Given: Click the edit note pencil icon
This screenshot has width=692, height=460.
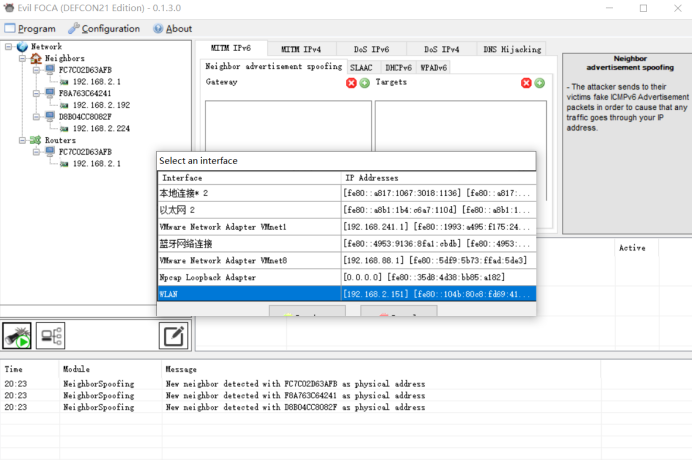Looking at the screenshot, I should 173,336.
